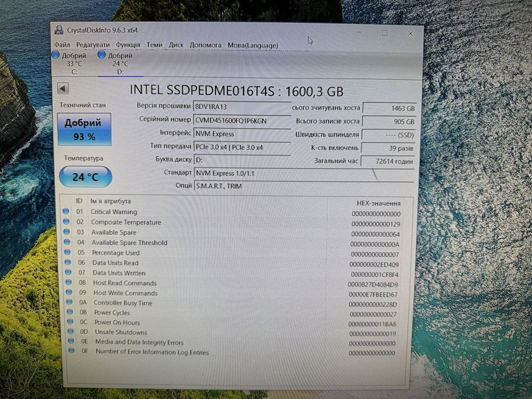This screenshot has width=532, height=399.
Task: Click the 24 °C temperature button
Action: (85, 177)
